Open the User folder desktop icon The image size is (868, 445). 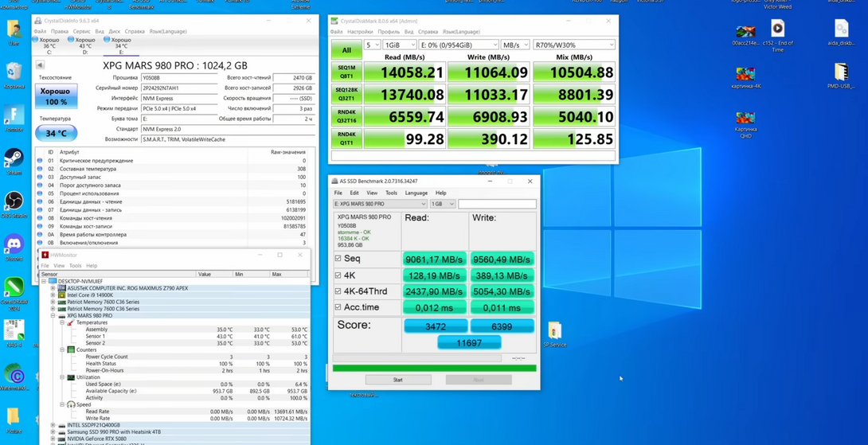(x=14, y=30)
